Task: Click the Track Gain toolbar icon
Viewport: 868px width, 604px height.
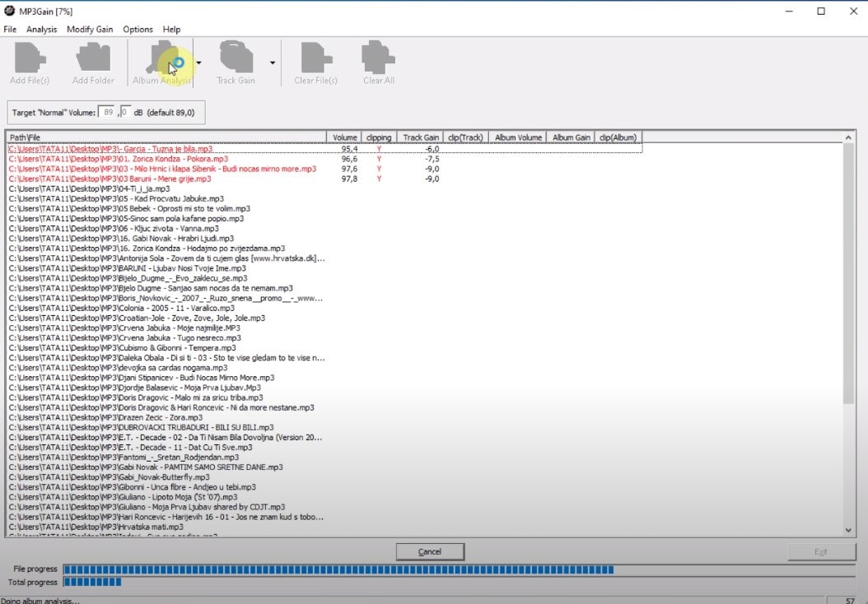Action: [x=236, y=58]
